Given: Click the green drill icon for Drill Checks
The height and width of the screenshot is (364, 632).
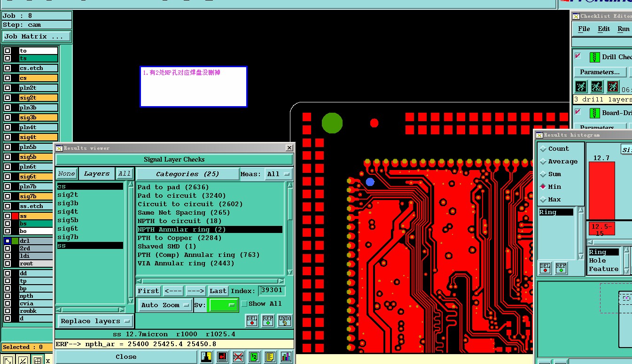Looking at the screenshot, I should click(595, 57).
